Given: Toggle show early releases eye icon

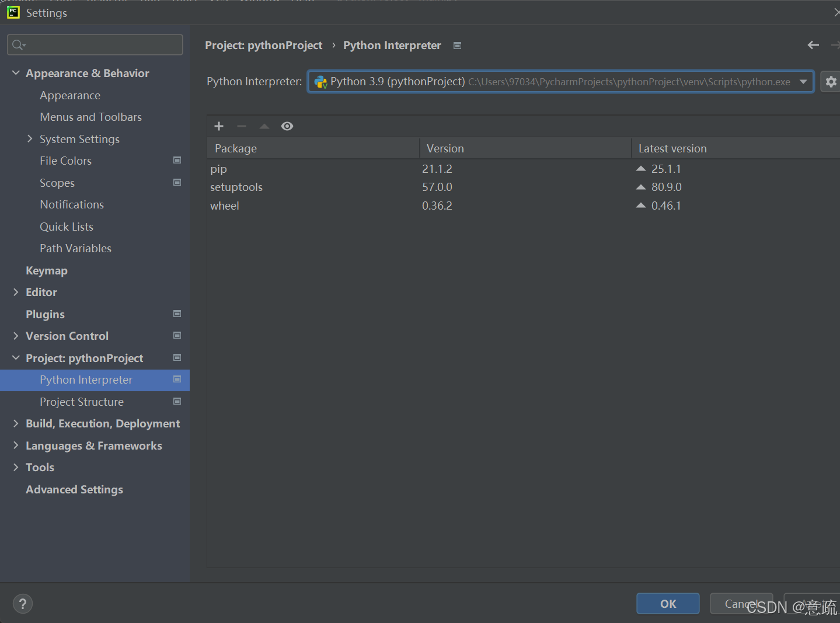Looking at the screenshot, I should [287, 126].
